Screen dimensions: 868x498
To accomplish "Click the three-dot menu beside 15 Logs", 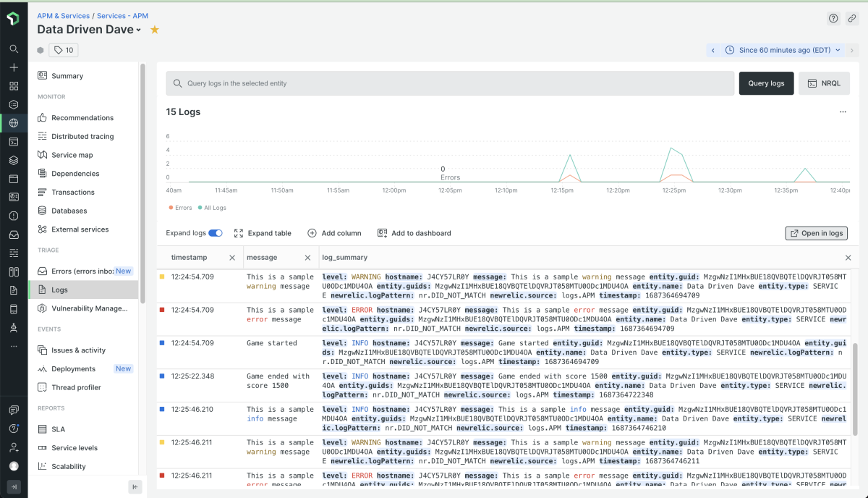I will (843, 112).
